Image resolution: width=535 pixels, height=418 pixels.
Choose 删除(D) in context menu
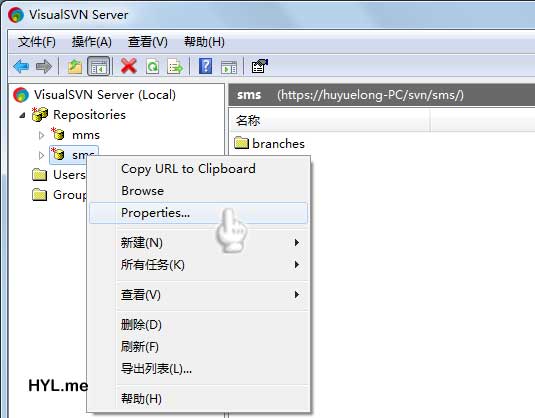click(198, 325)
